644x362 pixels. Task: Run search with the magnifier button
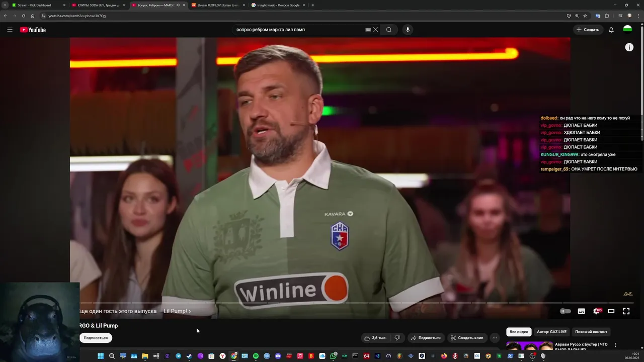(389, 30)
